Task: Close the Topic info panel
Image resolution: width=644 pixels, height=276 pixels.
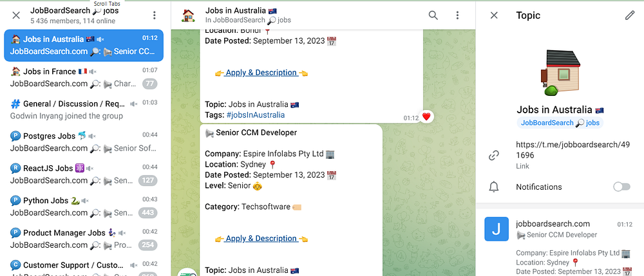Action: [494, 15]
